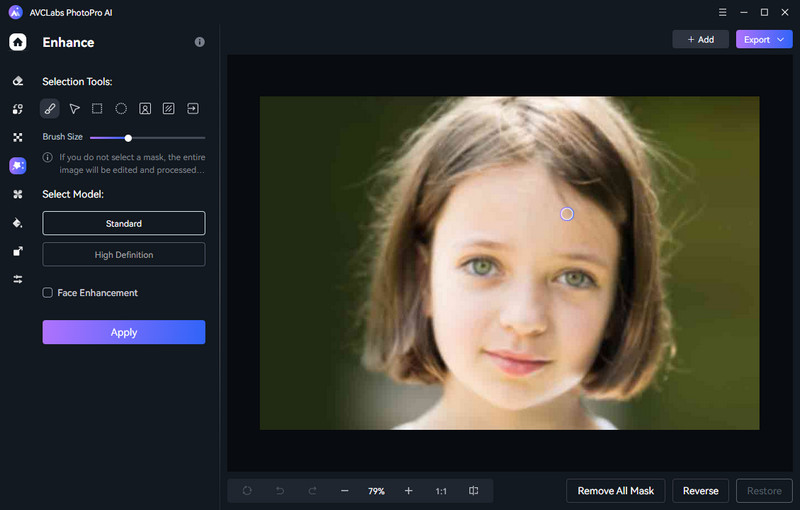
Task: Select the highlighted Enhance sparkle tool in sidebar
Action: (18, 165)
